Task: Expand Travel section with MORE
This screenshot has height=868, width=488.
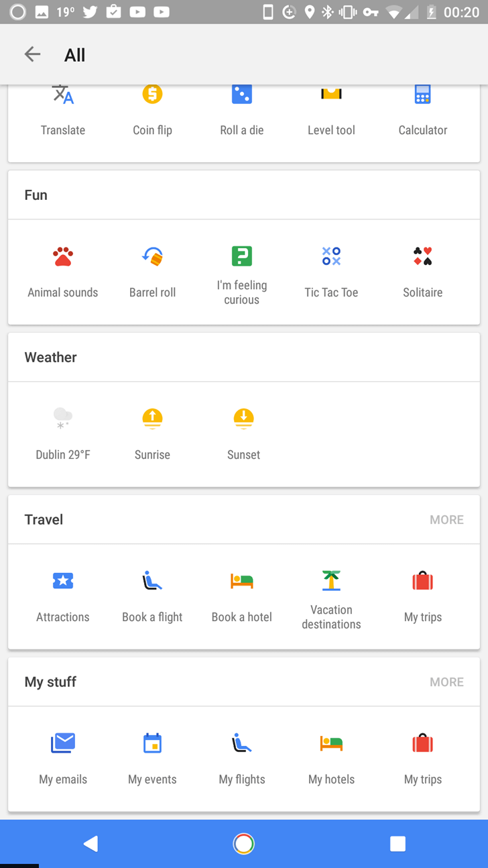Action: coord(446,520)
